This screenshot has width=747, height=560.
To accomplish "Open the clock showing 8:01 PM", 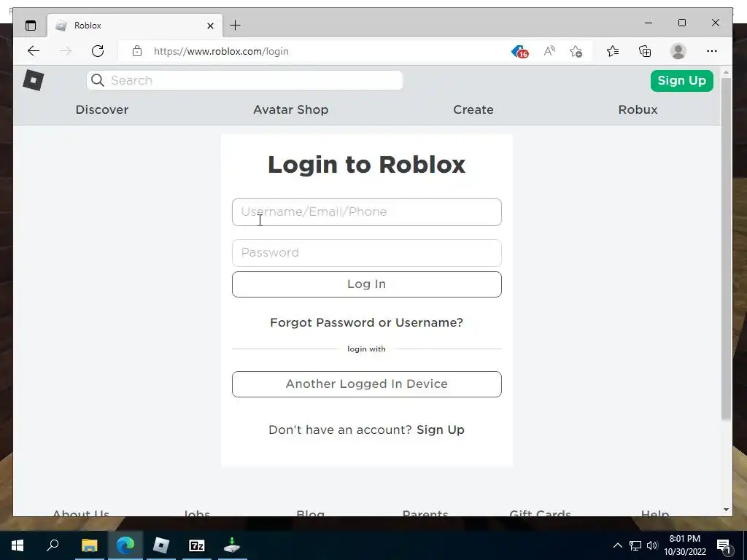I will click(x=684, y=545).
